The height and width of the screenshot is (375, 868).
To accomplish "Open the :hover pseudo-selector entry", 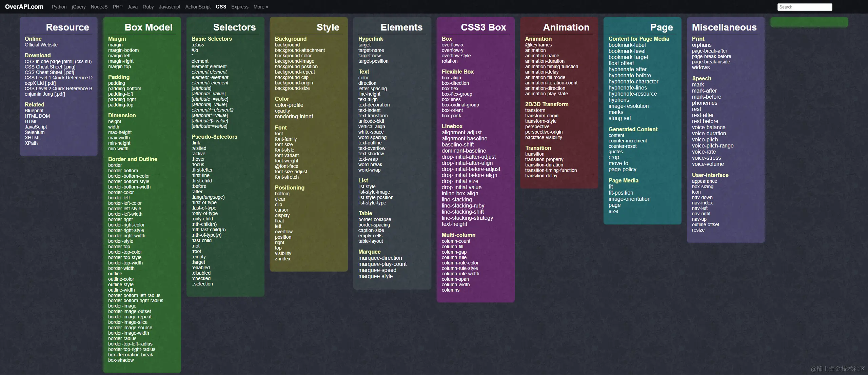I will (198, 159).
